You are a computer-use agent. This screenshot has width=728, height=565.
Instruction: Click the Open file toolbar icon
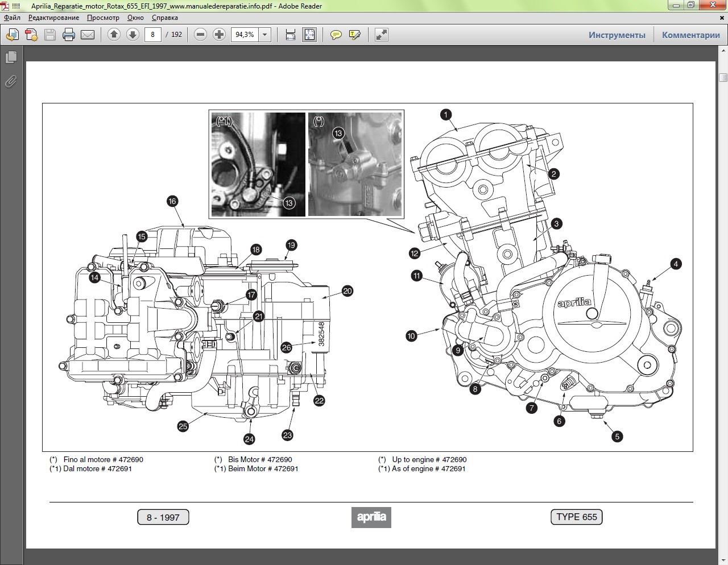[12, 35]
